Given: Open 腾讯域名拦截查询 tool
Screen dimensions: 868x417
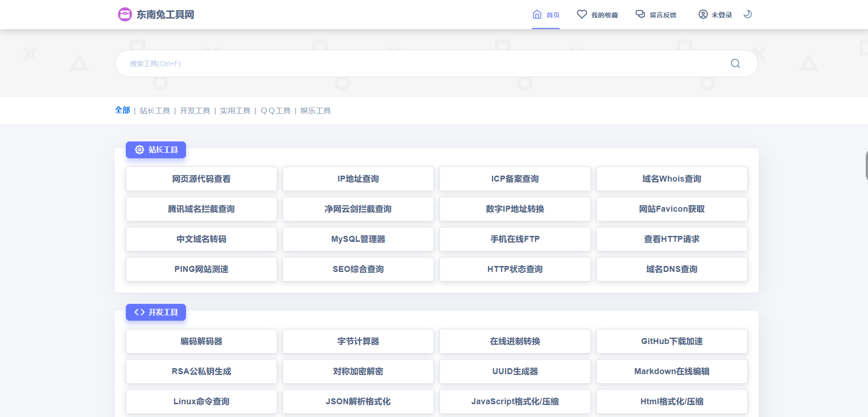Looking at the screenshot, I should (x=201, y=209).
